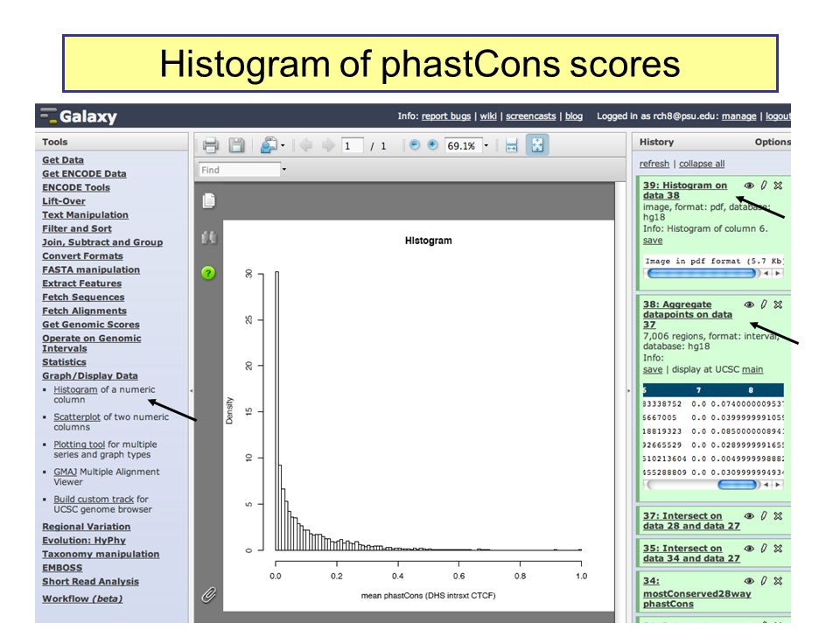Viewport: 840px width, 630px height.
Task: Click the green help question mark icon
Action: (x=208, y=273)
